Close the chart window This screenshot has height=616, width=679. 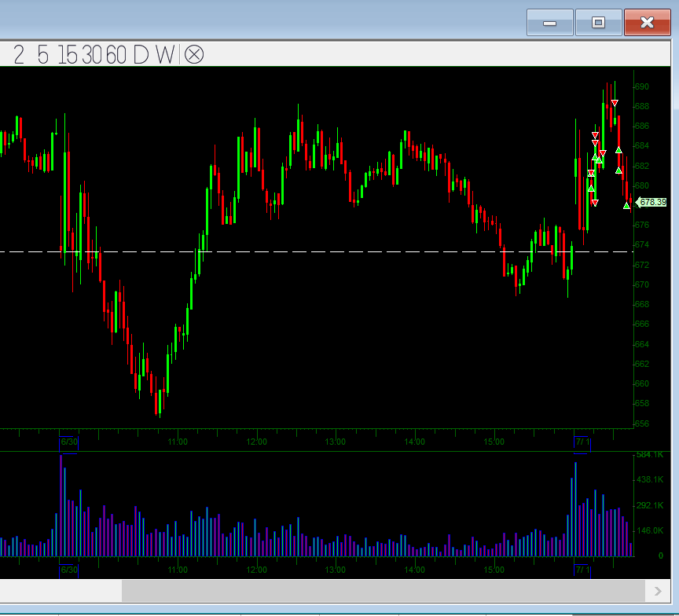tap(647, 23)
